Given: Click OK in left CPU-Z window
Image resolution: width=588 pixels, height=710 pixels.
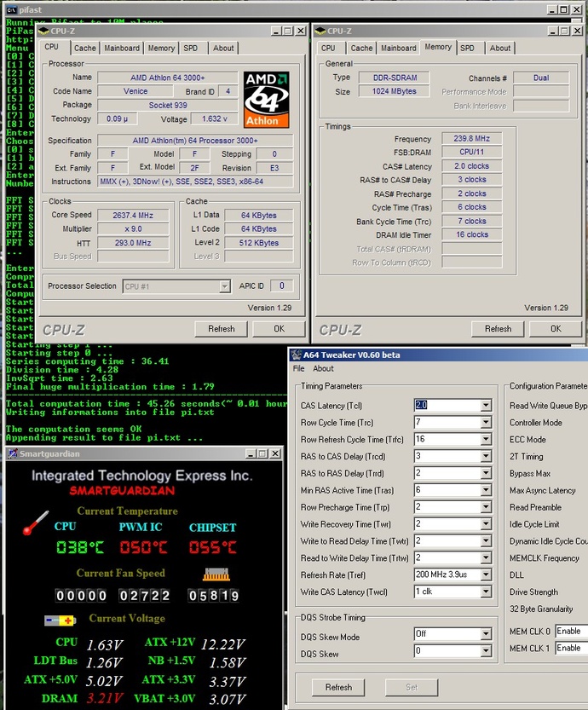Looking at the screenshot, I should click(280, 329).
